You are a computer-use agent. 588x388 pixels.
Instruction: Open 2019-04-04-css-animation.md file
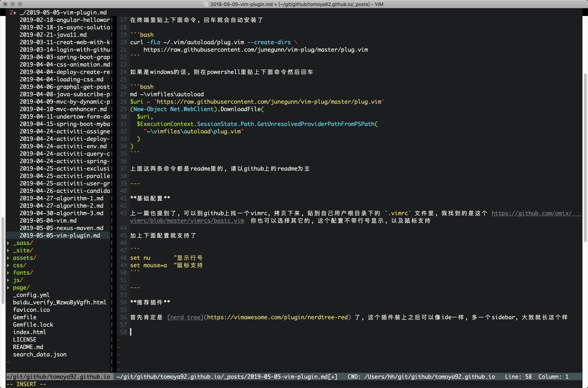pos(65,65)
